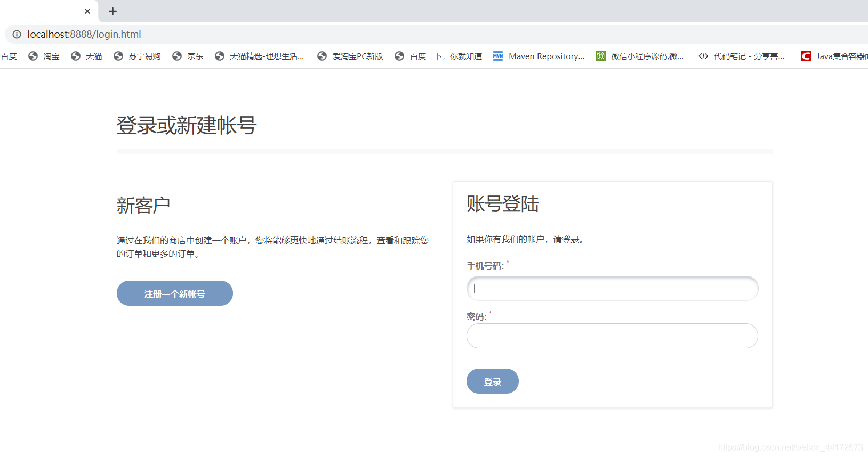Close the current browser tab
Screen dimensions: 868x457
pos(87,11)
